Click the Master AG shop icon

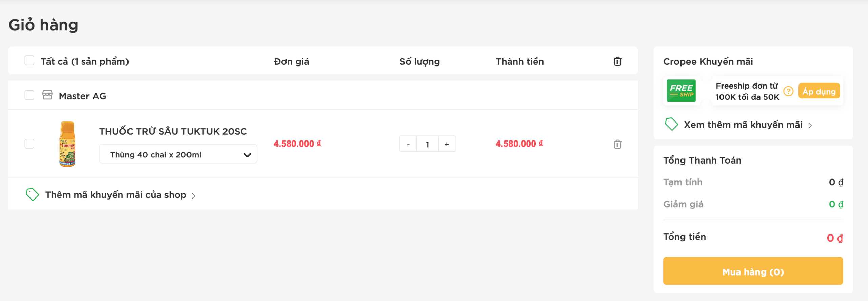47,95
